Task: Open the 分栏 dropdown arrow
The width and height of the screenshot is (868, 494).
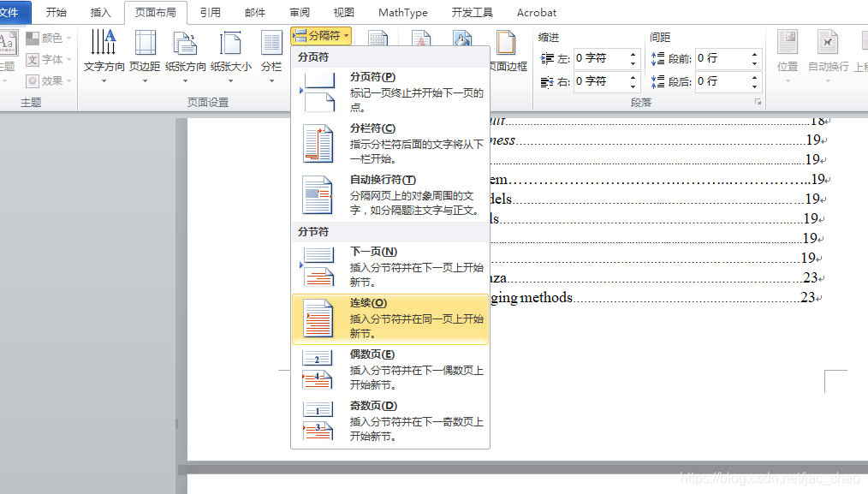Action: click(x=271, y=81)
